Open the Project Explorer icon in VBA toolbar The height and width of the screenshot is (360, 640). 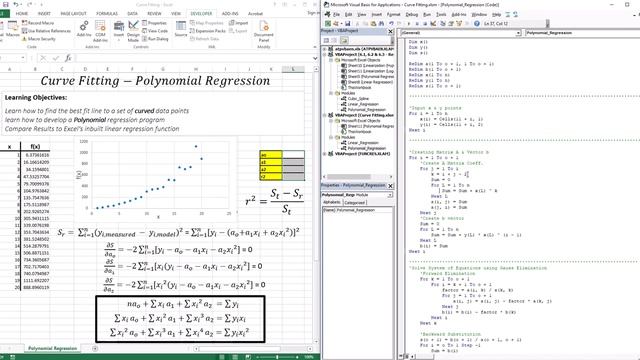[443, 24]
